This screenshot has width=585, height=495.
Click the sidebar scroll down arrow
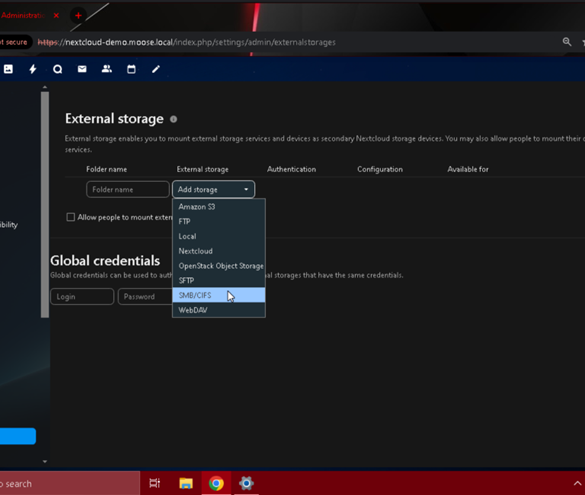click(x=45, y=461)
